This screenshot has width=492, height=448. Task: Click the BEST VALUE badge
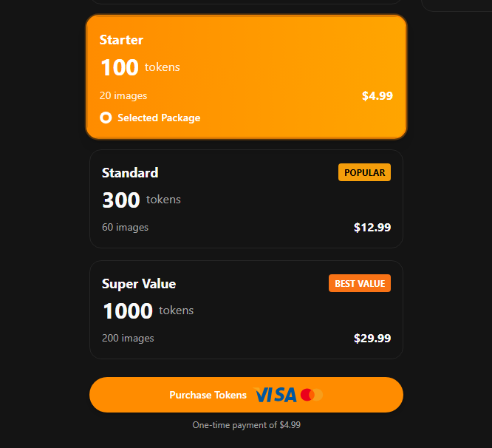(359, 283)
